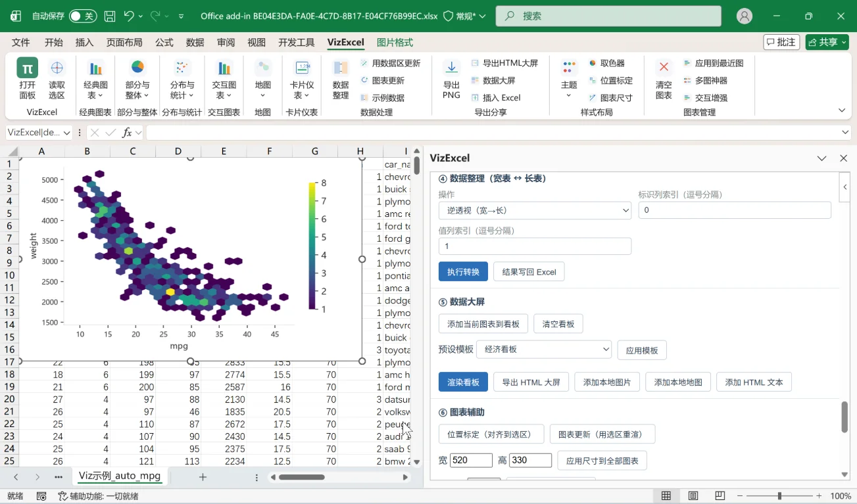Click the 宽 input field showing 520
Viewport: 857px width, 504px height.
[x=471, y=461]
